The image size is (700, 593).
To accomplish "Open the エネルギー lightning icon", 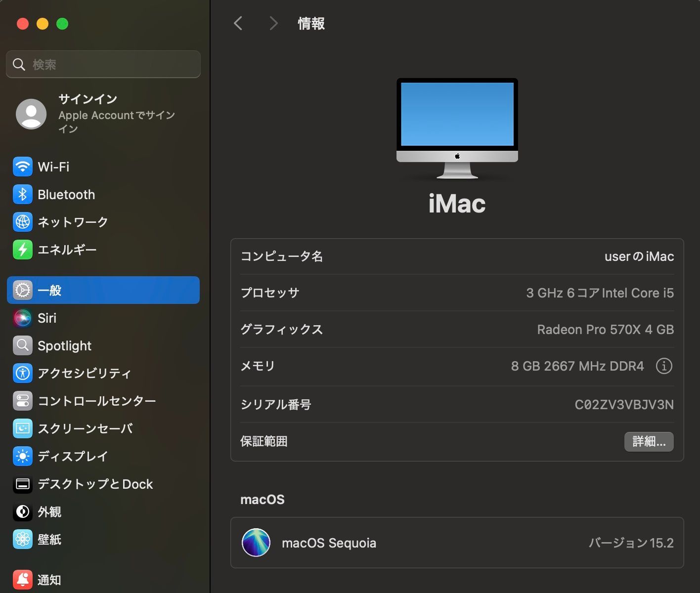I will [x=23, y=250].
